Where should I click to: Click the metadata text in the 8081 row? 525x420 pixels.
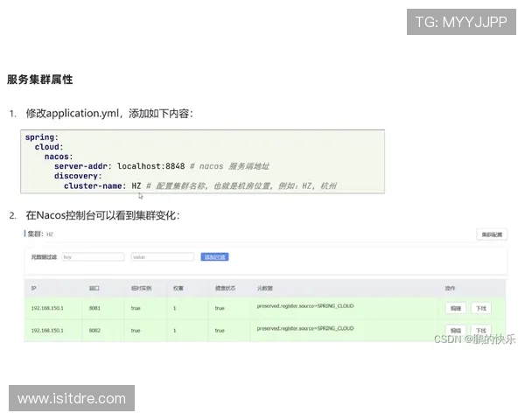click(305, 306)
